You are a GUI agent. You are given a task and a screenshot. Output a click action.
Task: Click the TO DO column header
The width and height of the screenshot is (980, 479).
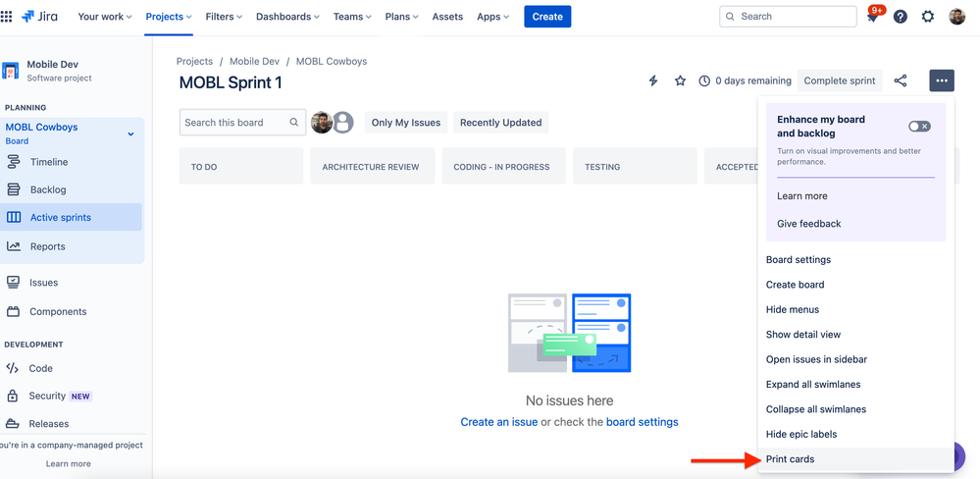coord(240,167)
